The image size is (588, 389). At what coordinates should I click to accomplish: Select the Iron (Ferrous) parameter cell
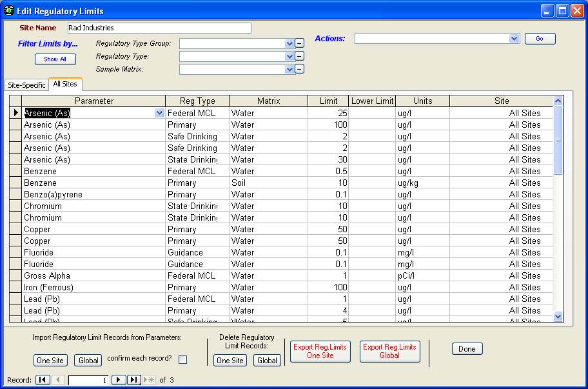93,287
